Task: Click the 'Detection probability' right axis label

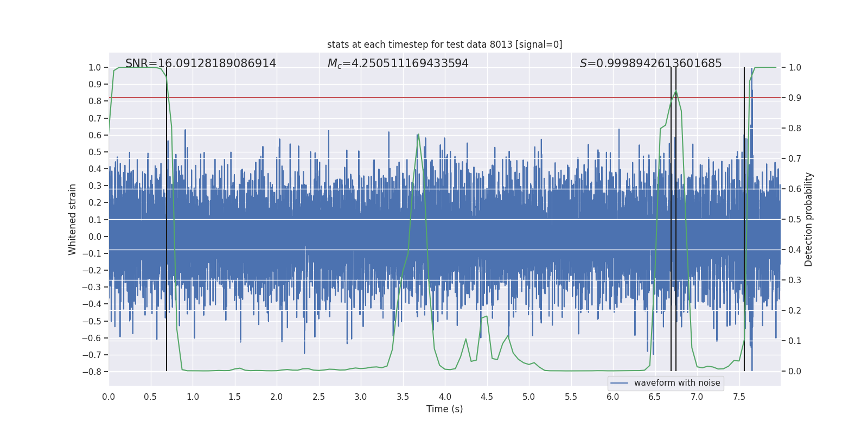Action: (809, 219)
